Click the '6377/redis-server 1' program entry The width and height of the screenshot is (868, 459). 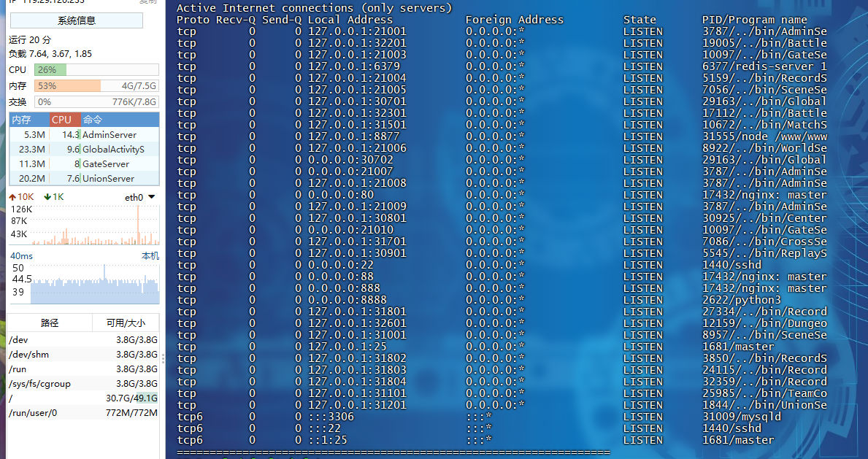764,66
